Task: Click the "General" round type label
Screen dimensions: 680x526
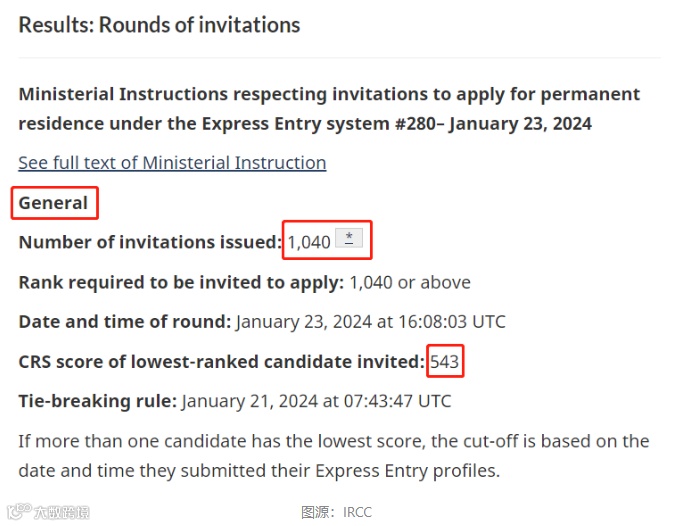Action: click(54, 203)
